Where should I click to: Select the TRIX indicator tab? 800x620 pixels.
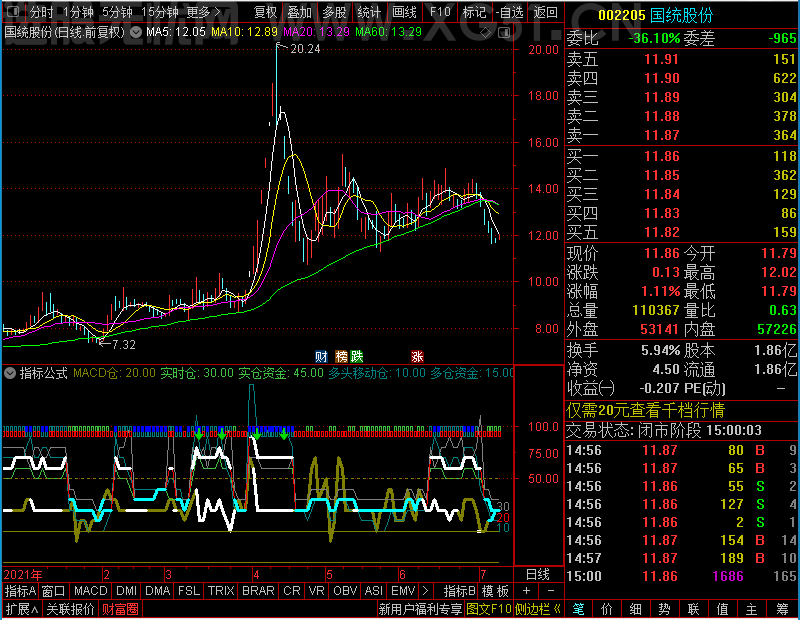(221, 590)
